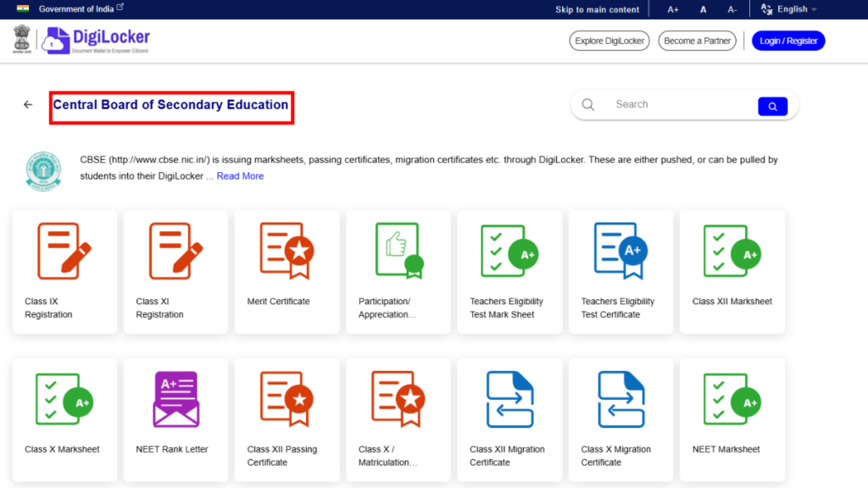Screen dimensions: 868x488
Task: Click the Merit Certificate label text
Action: [x=278, y=302]
